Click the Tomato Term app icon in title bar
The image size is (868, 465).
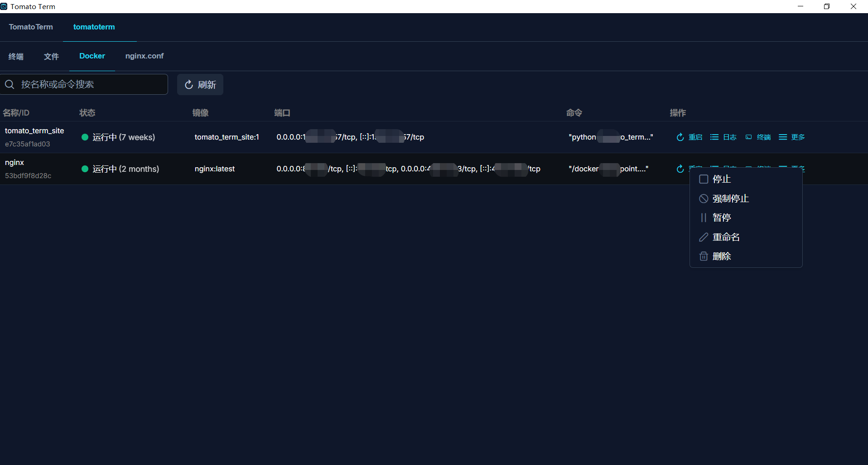click(x=4, y=6)
